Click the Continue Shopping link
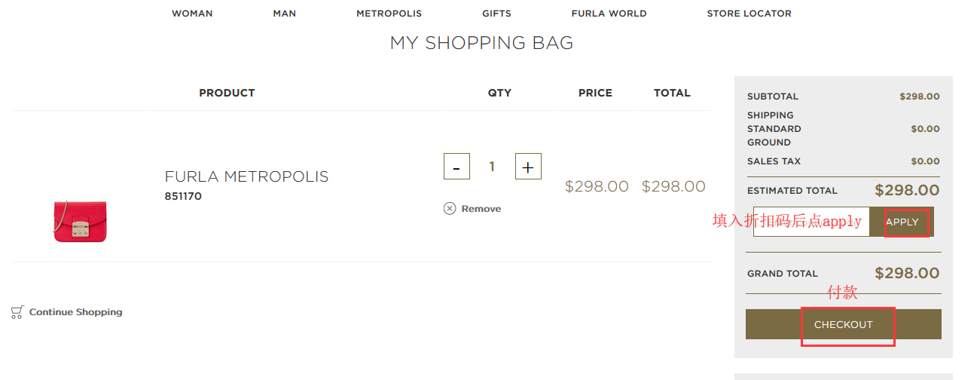Screen dimensions: 980x380 coord(75,312)
